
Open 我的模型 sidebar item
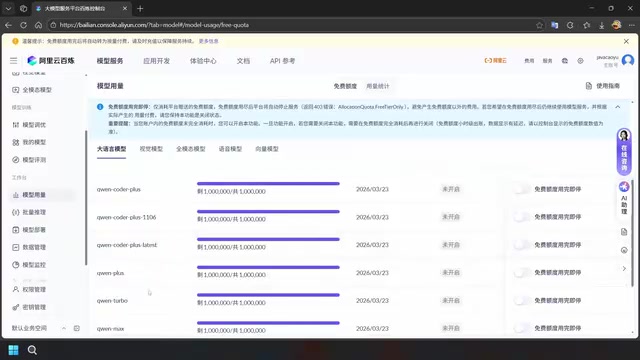(29, 142)
